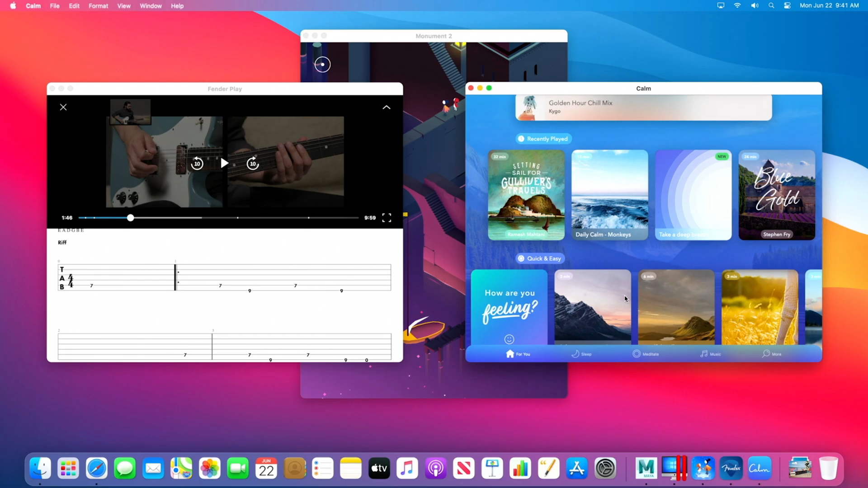Open Control Center in the menu bar
Image resolution: width=868 pixels, height=488 pixels.
tap(787, 6)
